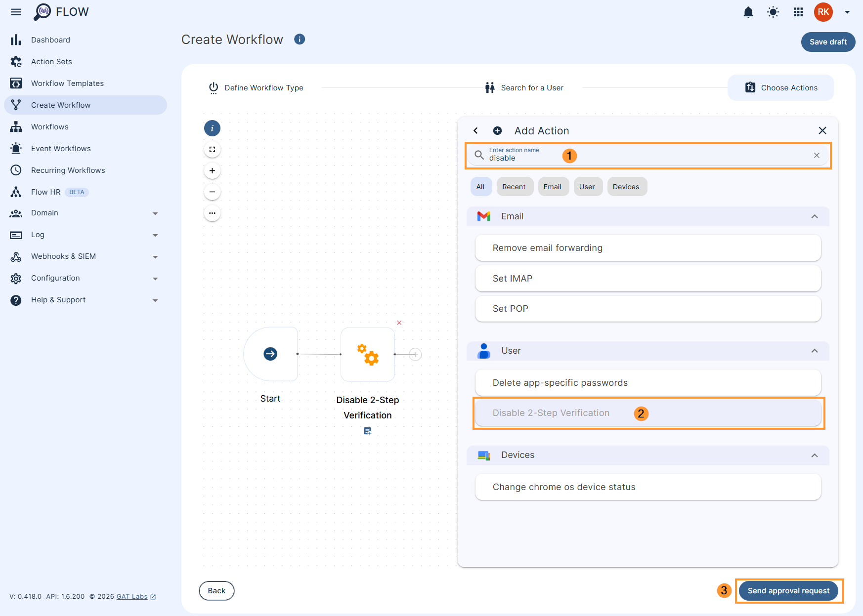Zoom in on the workflow canvas
This screenshot has height=616, width=863.
212,170
